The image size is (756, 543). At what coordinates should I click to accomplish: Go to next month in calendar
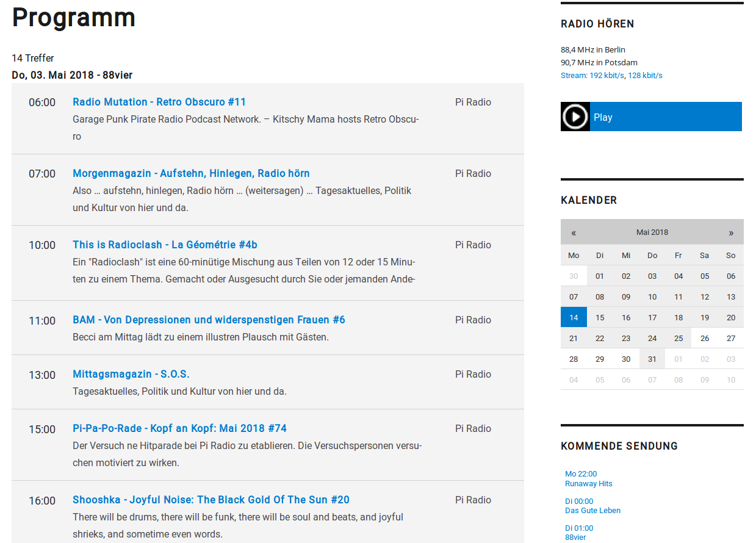[730, 232]
